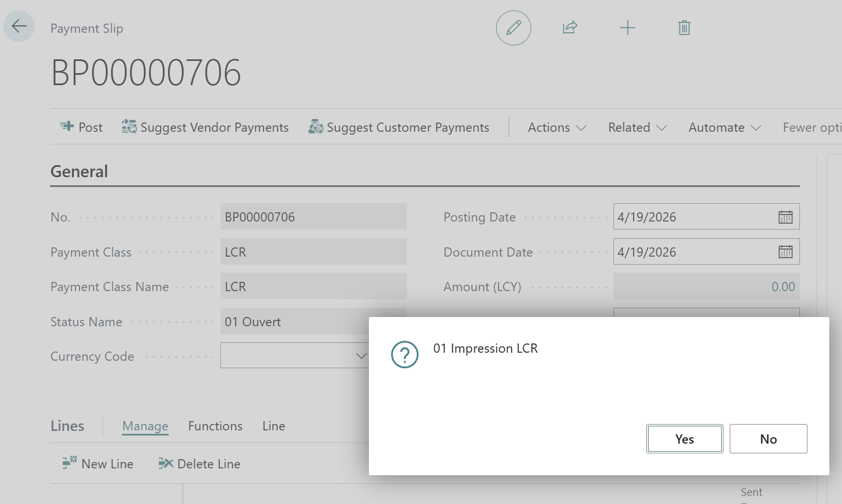Click the share icon

(570, 28)
